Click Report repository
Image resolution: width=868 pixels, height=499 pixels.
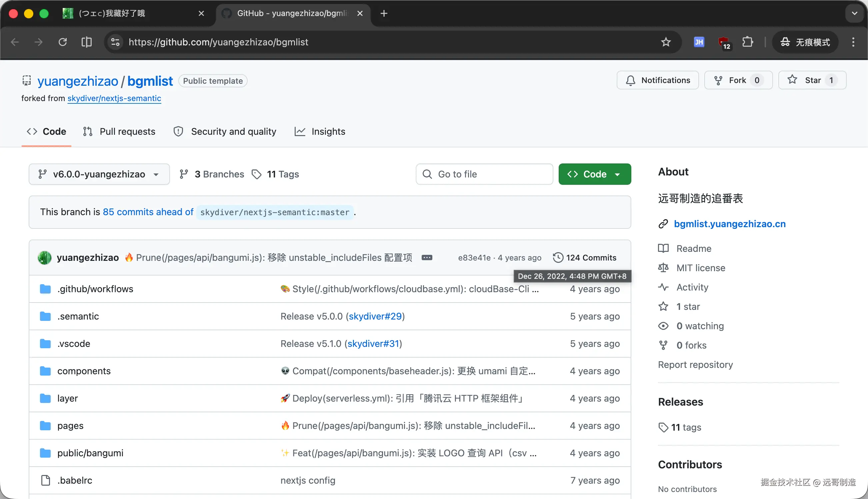coord(695,365)
